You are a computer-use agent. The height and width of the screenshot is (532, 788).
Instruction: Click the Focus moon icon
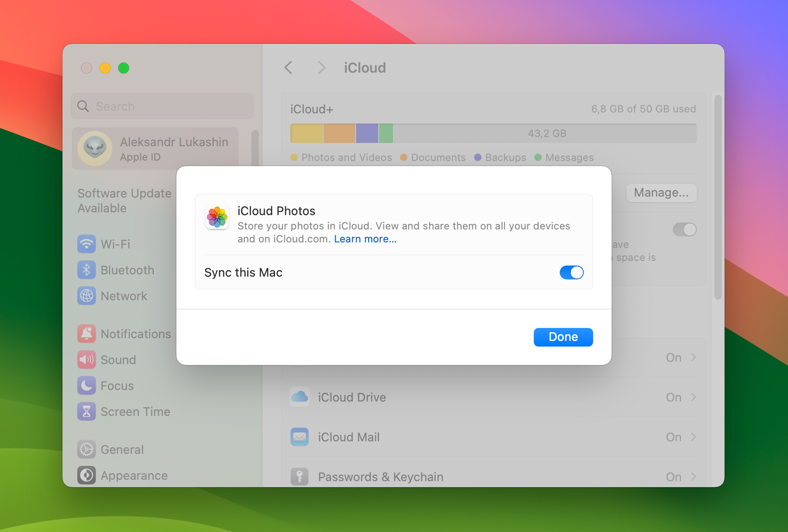87,385
